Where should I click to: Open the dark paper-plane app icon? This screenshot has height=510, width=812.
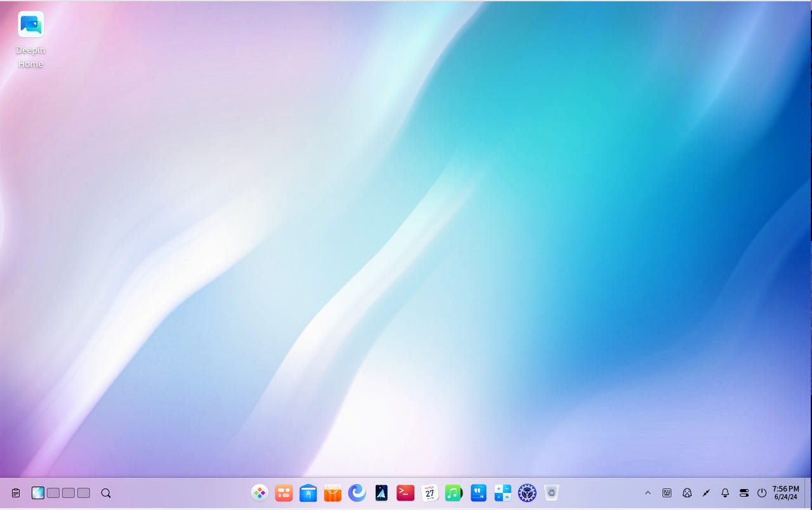coord(381,493)
